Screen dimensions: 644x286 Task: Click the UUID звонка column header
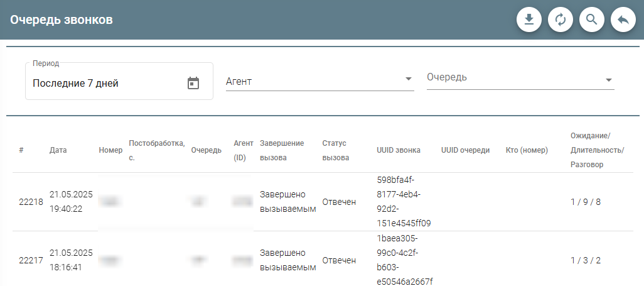coord(399,150)
